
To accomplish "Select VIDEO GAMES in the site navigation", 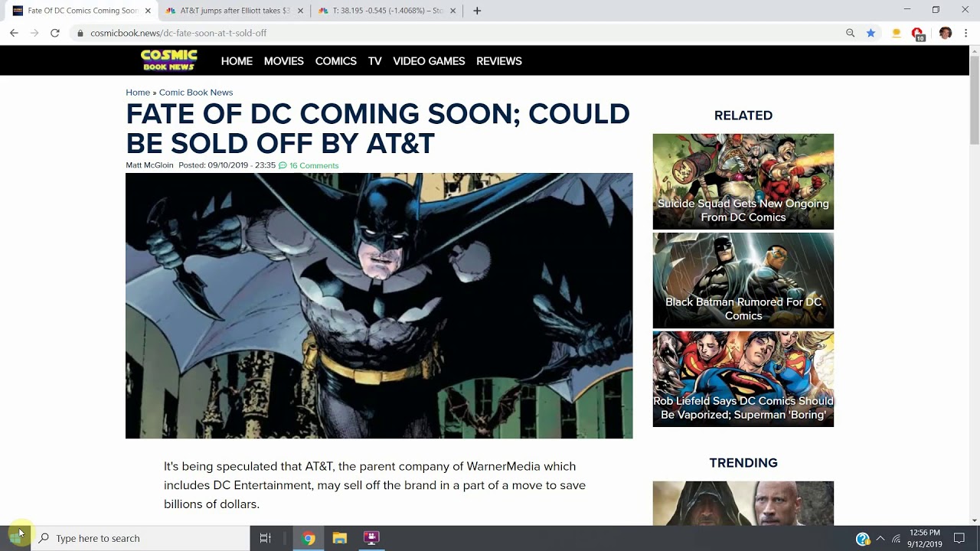I will (429, 61).
